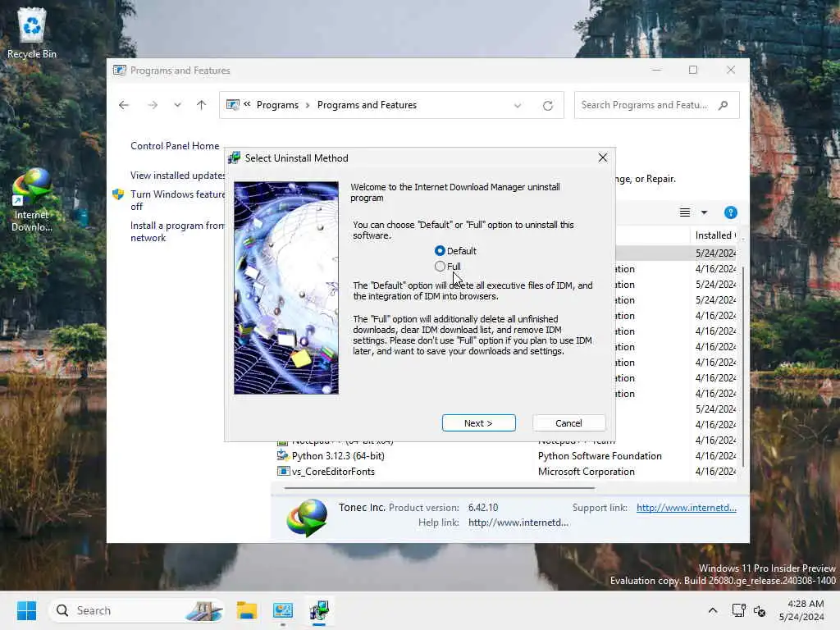
Task: Click the IDM logo in details pane
Action: pyautogui.click(x=307, y=517)
